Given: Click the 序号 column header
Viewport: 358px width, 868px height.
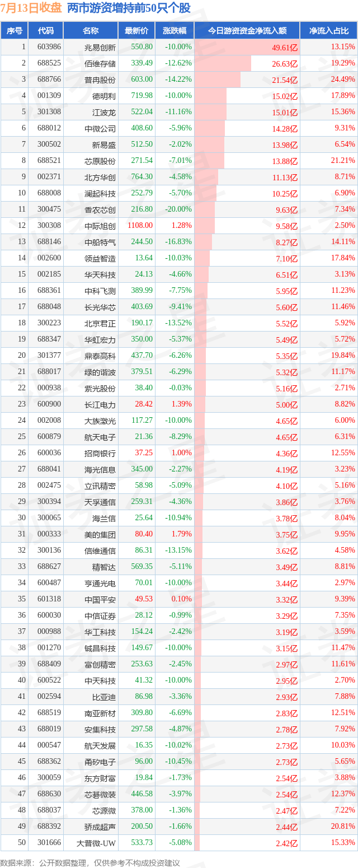Looking at the screenshot, I should click(15, 31).
